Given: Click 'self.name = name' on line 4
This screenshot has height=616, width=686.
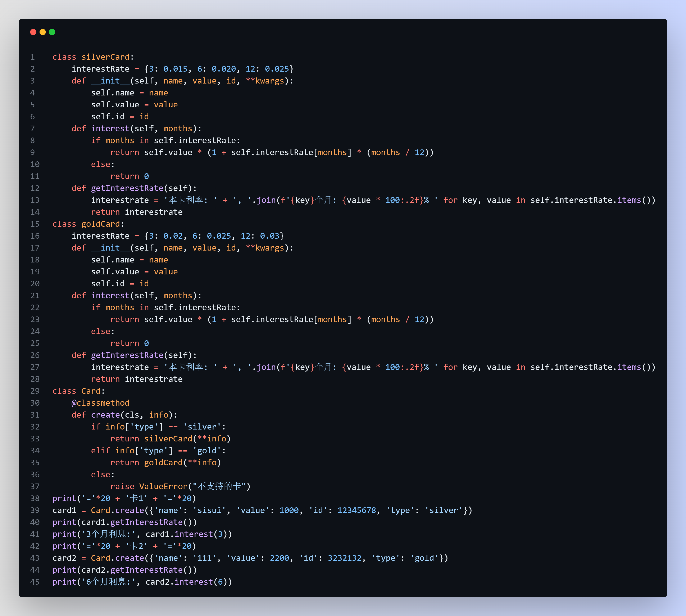Looking at the screenshot, I should pyautogui.click(x=130, y=93).
